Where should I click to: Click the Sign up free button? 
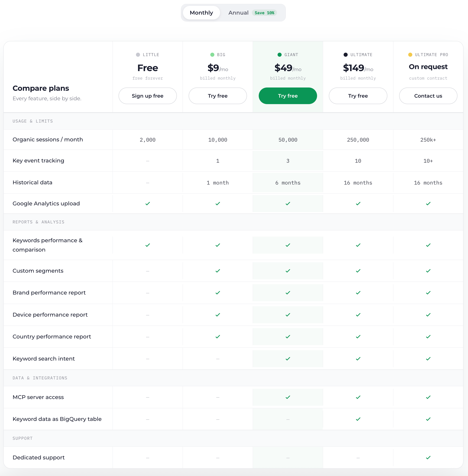pos(147,96)
